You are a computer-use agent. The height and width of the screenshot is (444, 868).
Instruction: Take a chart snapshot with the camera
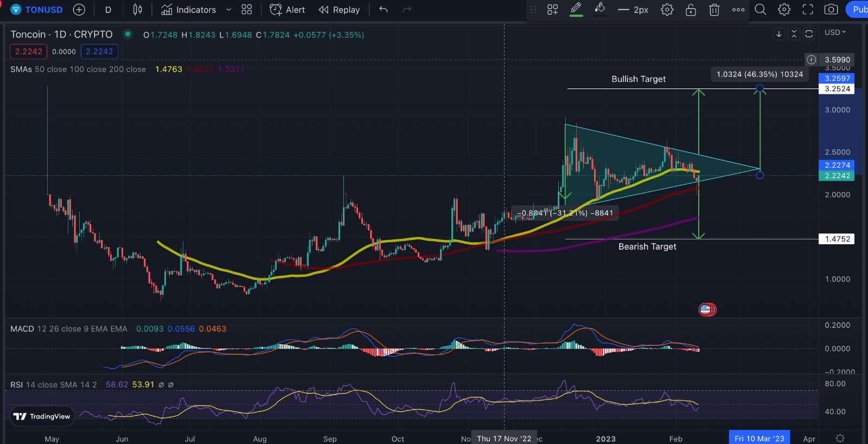[x=831, y=10]
